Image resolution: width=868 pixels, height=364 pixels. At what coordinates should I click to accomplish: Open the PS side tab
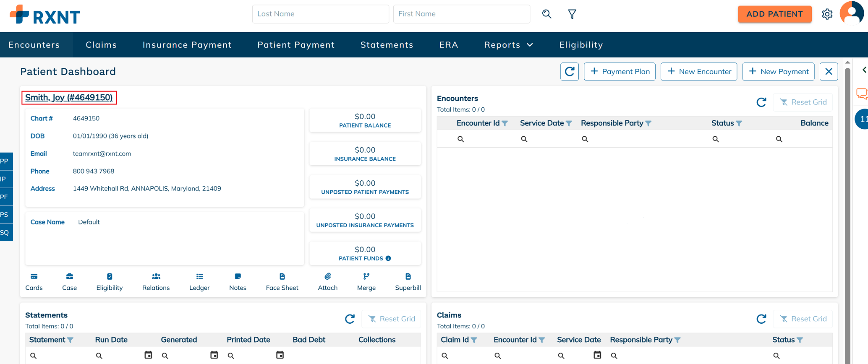coord(6,215)
